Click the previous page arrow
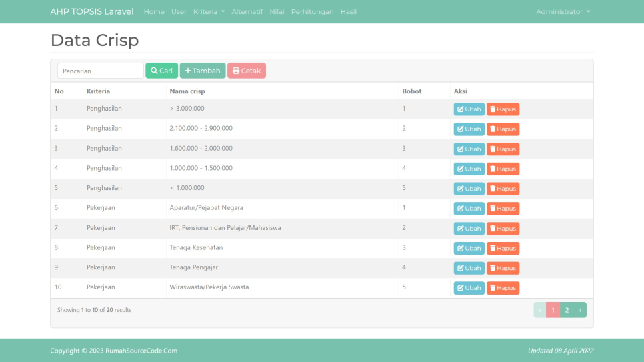 (540, 310)
